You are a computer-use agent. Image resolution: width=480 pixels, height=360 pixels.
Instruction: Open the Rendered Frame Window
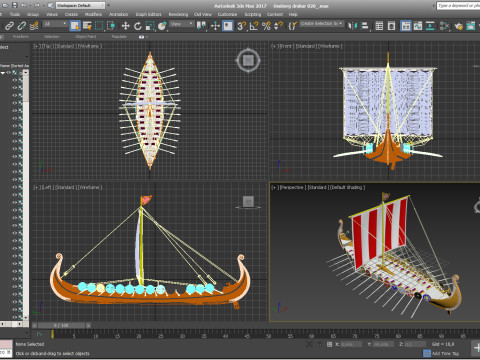471,26
